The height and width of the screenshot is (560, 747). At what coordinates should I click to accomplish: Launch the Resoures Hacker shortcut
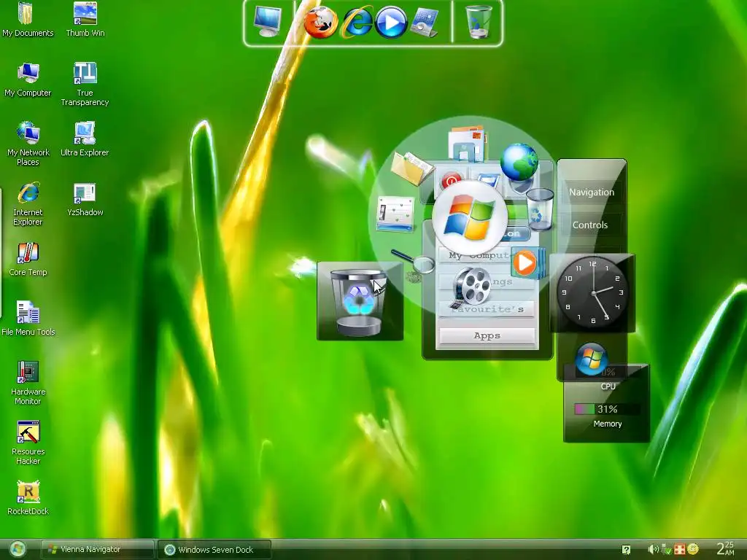point(28,443)
